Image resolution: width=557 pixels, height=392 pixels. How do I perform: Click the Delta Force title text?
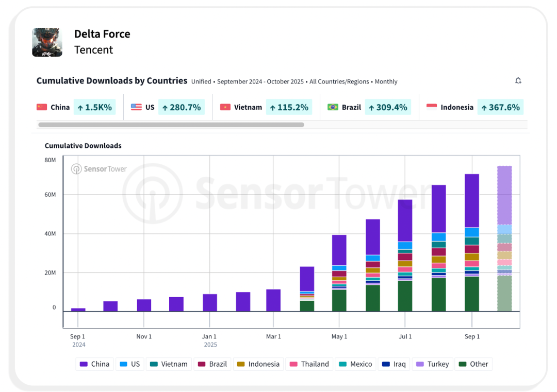tap(102, 34)
